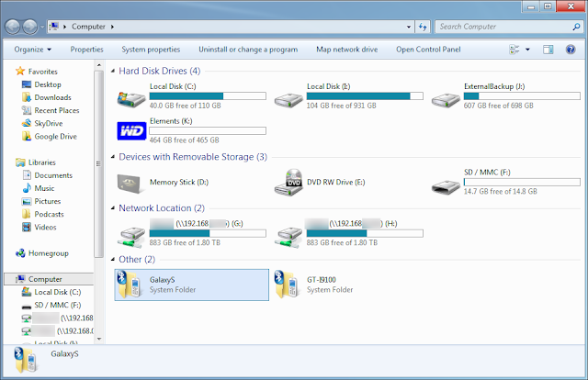Image resolution: width=588 pixels, height=380 pixels.
Task: Click '464 GB free of 465 GB' text
Action: click(x=184, y=140)
